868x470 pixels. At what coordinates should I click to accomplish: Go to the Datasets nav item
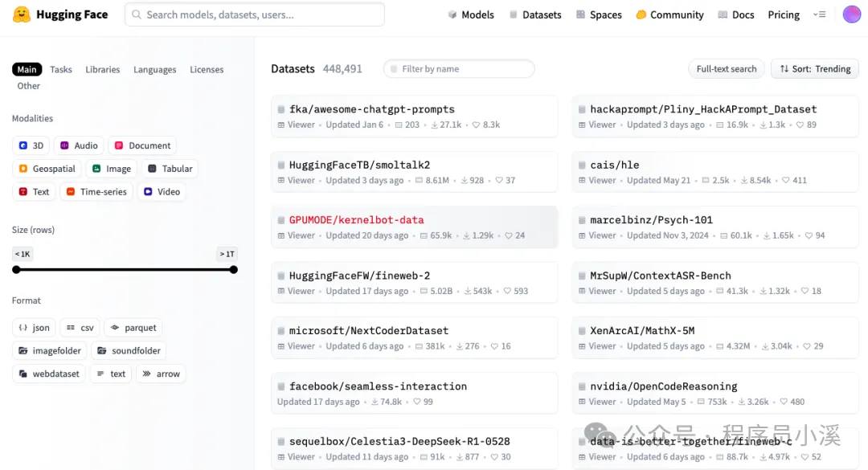(535, 15)
